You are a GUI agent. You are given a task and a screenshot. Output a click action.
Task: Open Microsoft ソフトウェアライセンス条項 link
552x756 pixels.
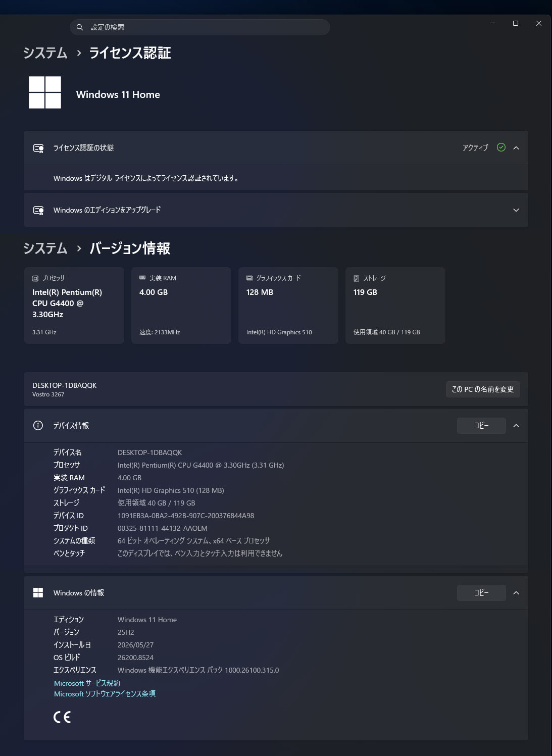coord(105,694)
